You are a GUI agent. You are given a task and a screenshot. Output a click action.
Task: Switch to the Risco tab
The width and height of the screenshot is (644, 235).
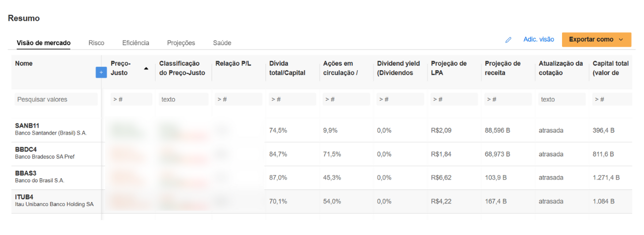96,43
